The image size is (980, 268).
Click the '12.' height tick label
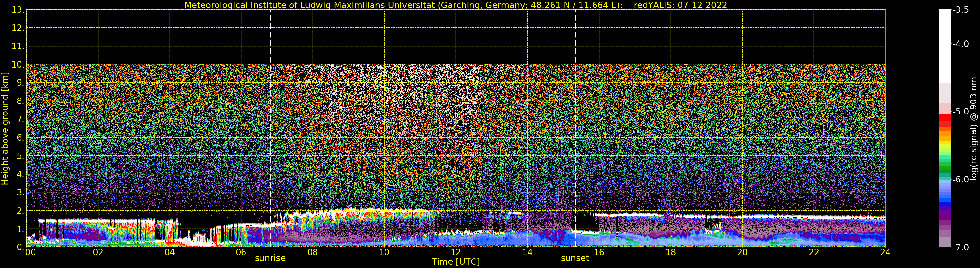click(18, 28)
